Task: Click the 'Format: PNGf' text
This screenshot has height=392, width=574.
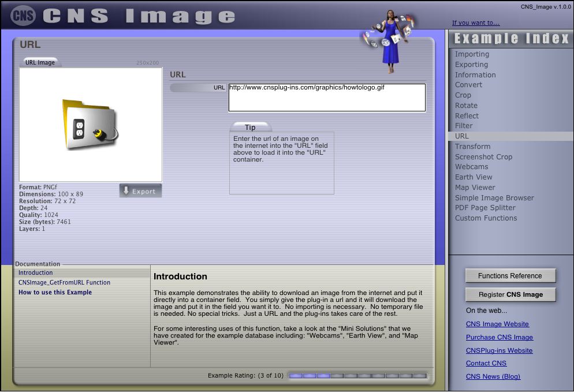Action: 38,187
